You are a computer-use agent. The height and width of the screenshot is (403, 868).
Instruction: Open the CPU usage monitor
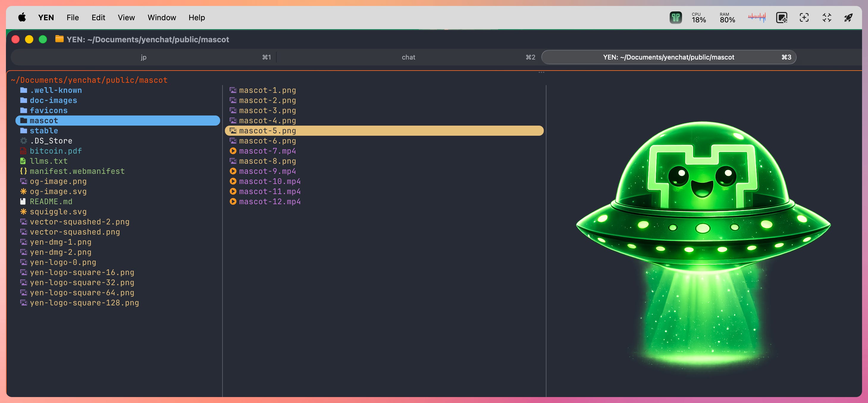698,18
